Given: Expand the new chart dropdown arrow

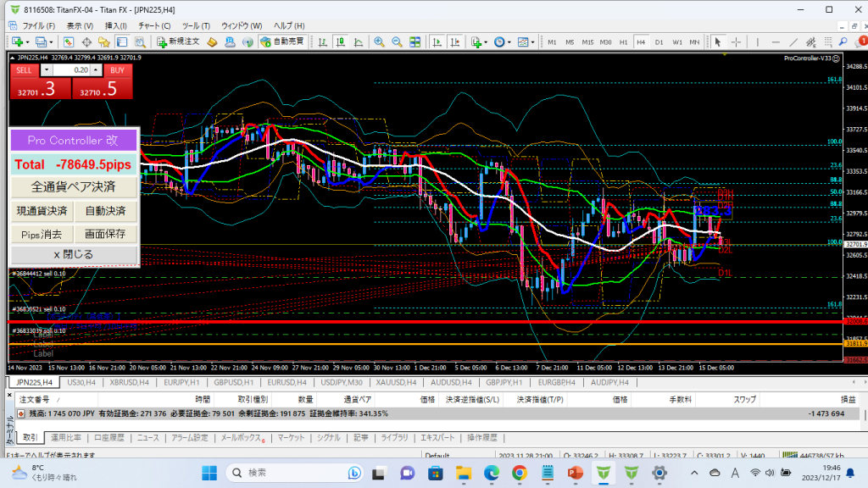Looking at the screenshot, I should pos(26,42).
